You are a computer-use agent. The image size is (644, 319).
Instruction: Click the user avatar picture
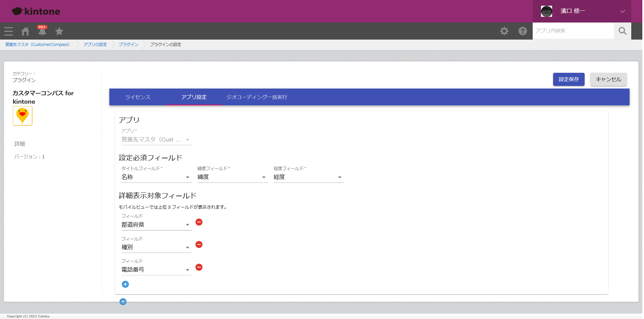pos(546,11)
